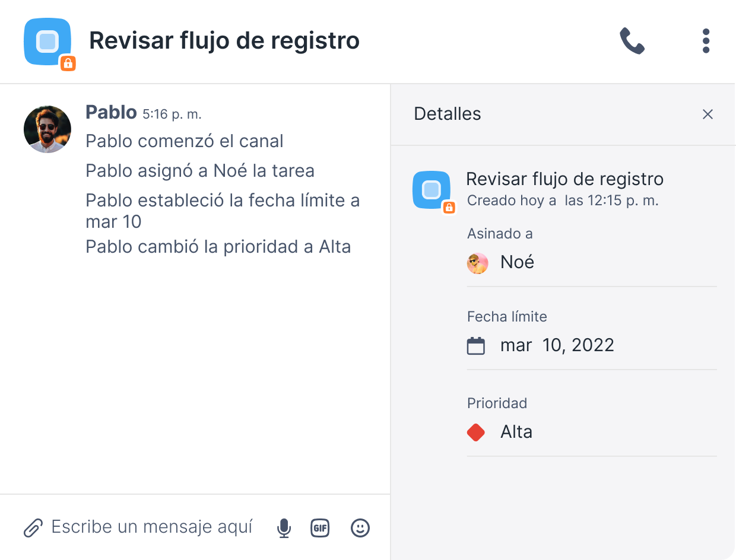Screen dimensions: 736x560
Task: Open the three-dot more options menu
Action: click(705, 42)
